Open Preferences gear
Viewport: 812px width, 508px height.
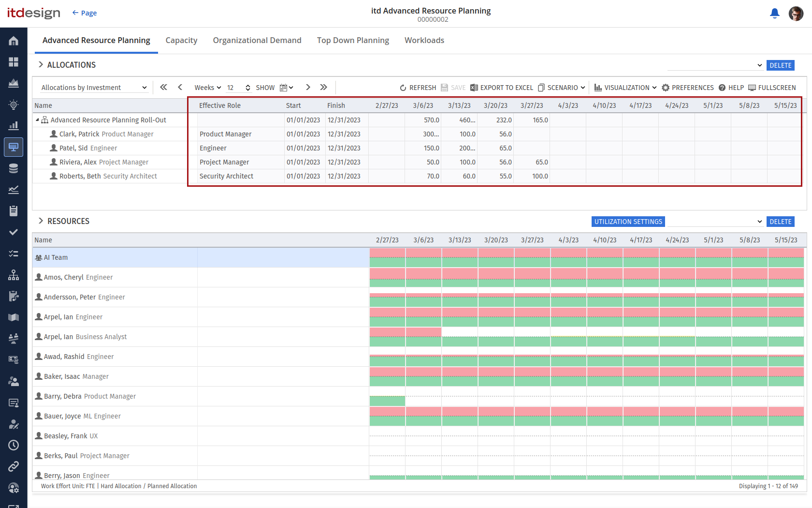[688, 88]
